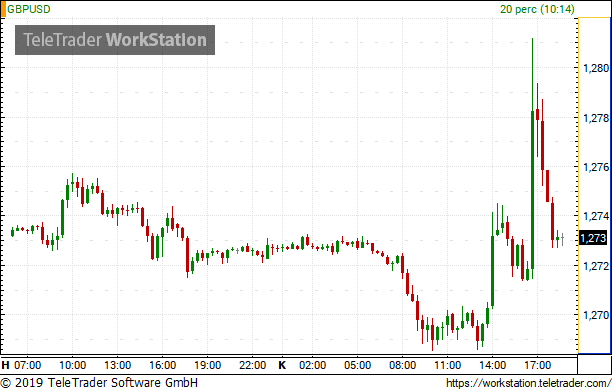Click the TeleTrader WorkStation logo banner
The image size is (612, 392).
(x=115, y=40)
